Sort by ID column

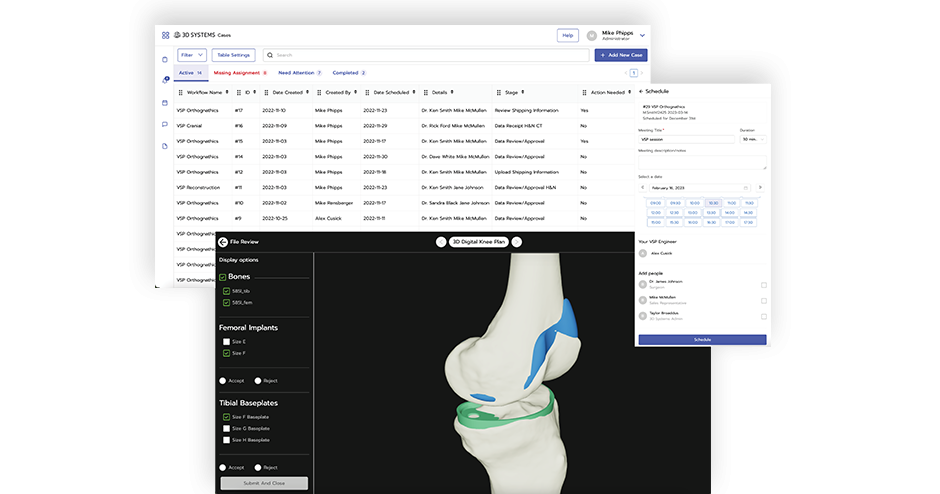point(255,92)
